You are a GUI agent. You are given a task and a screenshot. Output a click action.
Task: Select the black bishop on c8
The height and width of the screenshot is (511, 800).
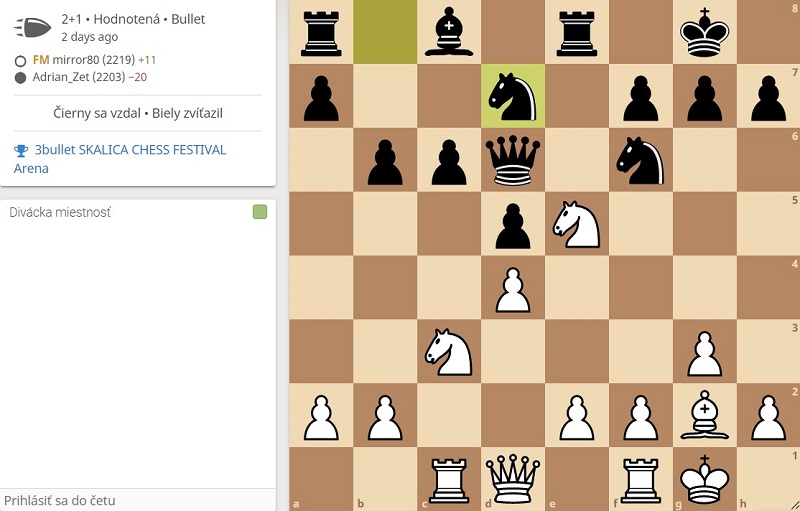click(448, 32)
